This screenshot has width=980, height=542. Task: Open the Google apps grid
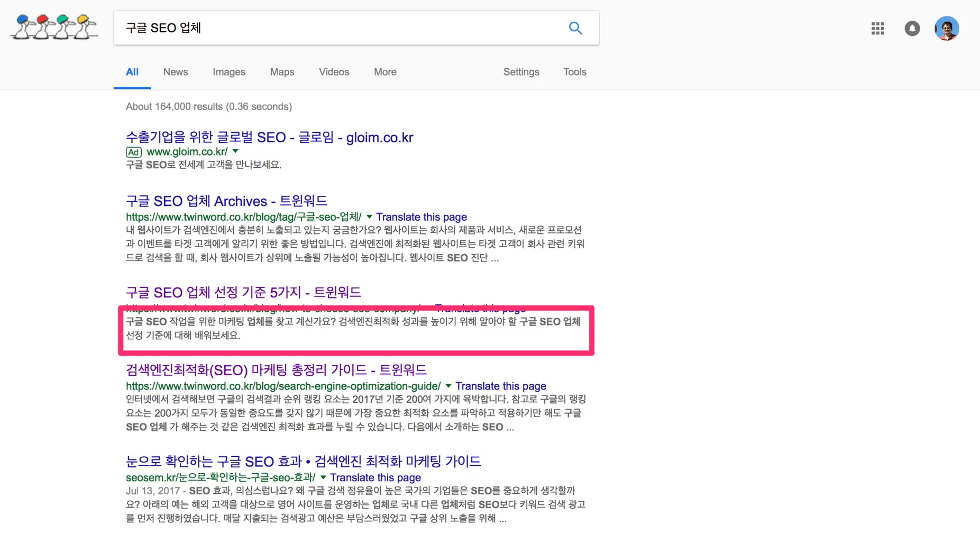(878, 29)
